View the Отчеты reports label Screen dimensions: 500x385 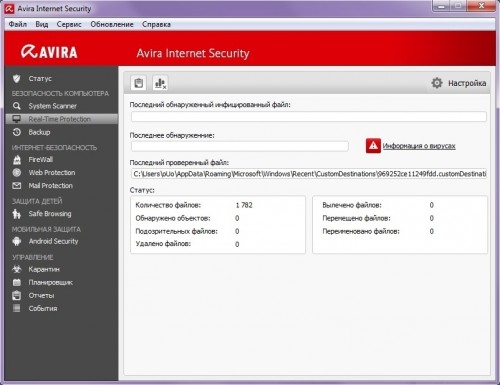click(41, 295)
